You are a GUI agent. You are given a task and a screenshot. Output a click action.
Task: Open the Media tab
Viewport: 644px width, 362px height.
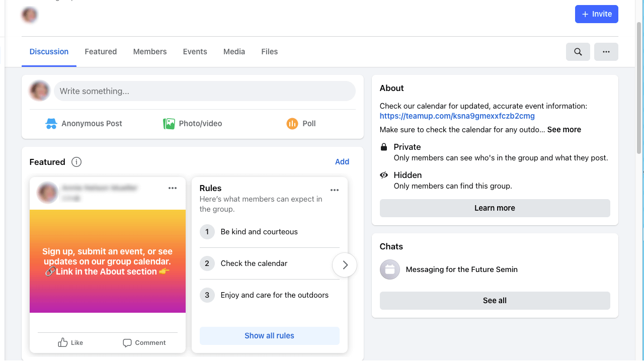point(234,52)
